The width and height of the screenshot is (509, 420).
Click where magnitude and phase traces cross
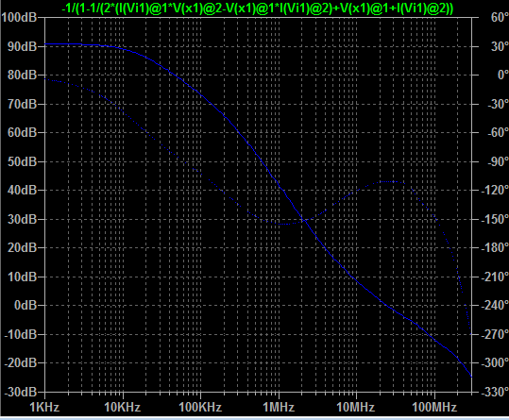(304, 221)
